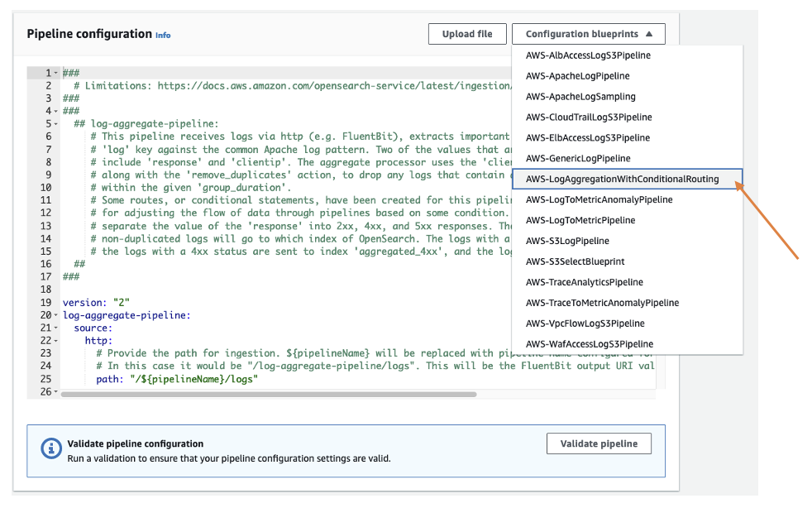Click the editor horizontal scrollbar
This screenshot has height=508, width=812.
[x=269, y=395]
